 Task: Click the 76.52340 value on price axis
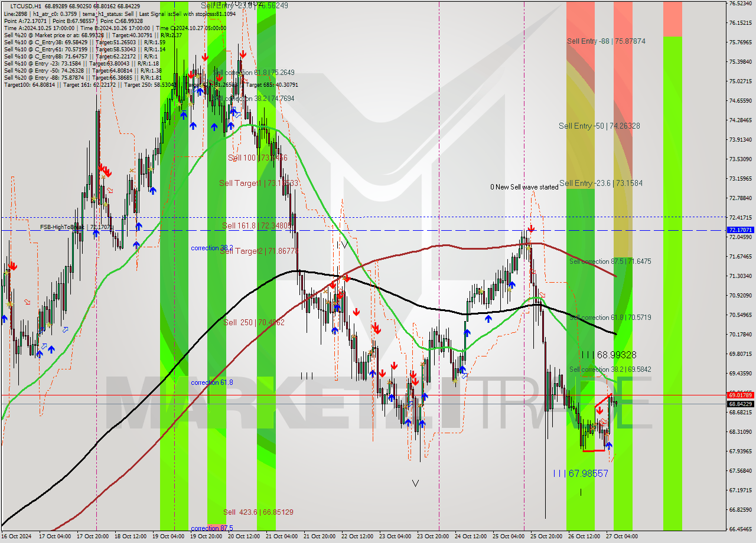(x=740, y=3)
